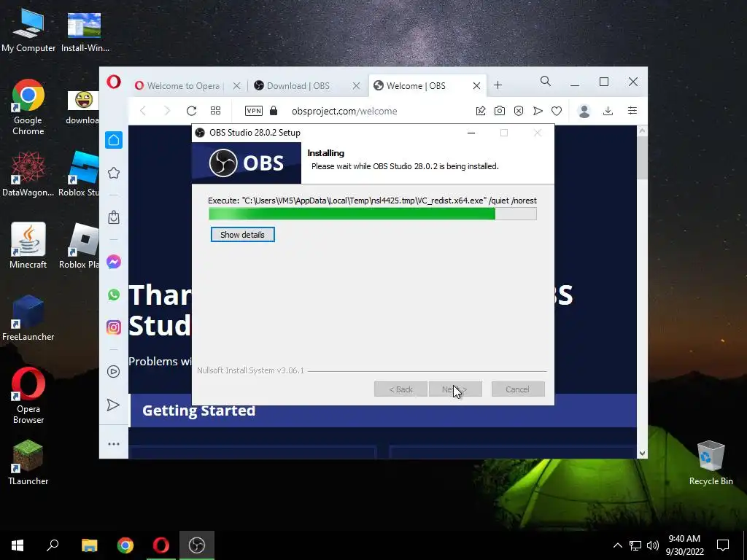Click the Getting Started heading on the page
Screen dimensions: 747x560
point(198,411)
